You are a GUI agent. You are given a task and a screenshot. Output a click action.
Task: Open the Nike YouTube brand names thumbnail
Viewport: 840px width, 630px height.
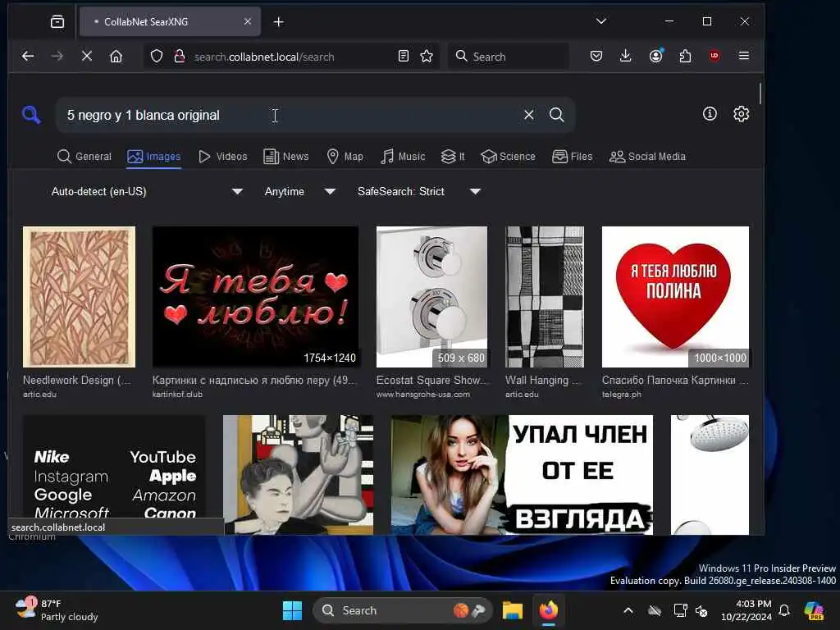coord(114,475)
